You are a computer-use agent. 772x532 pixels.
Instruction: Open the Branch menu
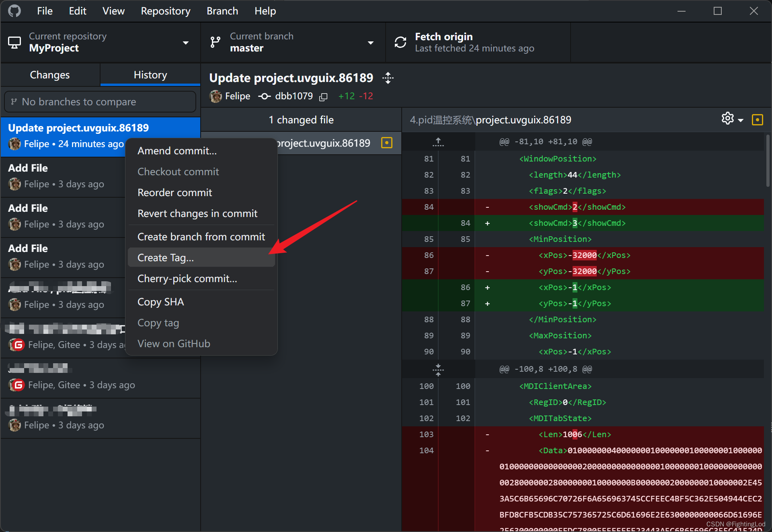pyautogui.click(x=222, y=11)
